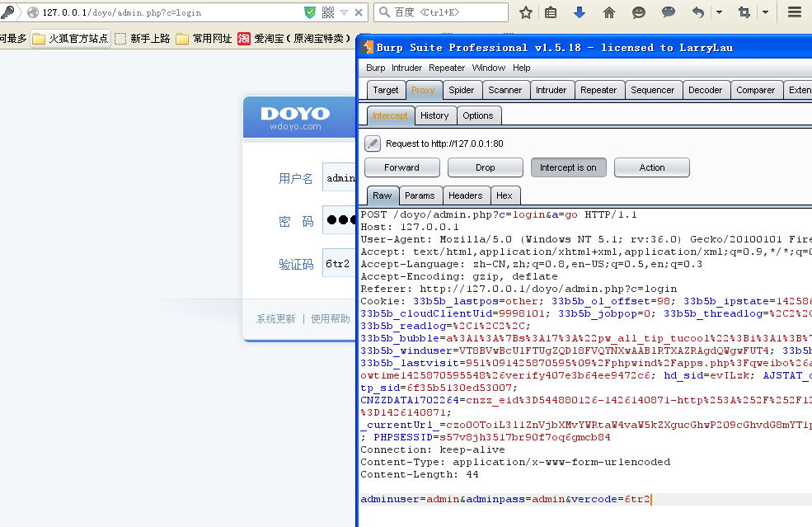Click the smiley face toolbar icon
Screen dimensions: 812x527
tap(639, 12)
